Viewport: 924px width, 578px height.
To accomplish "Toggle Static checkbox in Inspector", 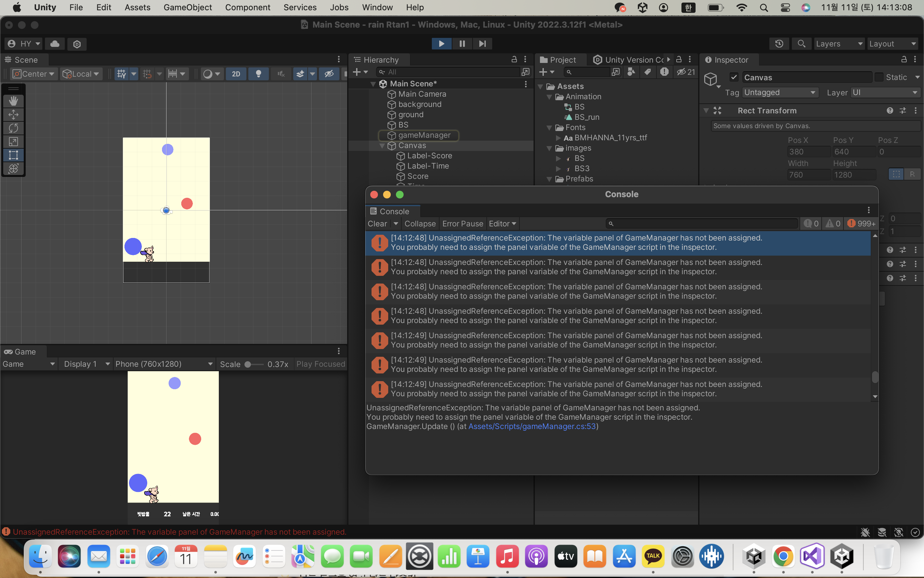I will click(x=879, y=77).
